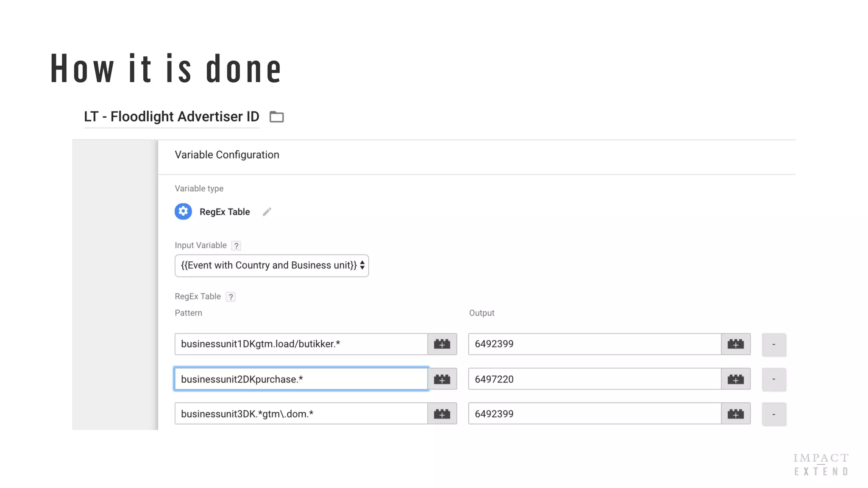Insert variable into the businessunit3DK pattern field
Viewport: 868px width, 488px height.
(x=442, y=414)
